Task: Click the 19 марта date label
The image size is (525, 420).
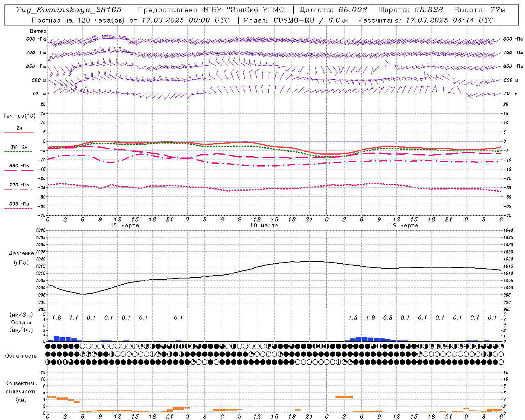Action: [x=404, y=226]
